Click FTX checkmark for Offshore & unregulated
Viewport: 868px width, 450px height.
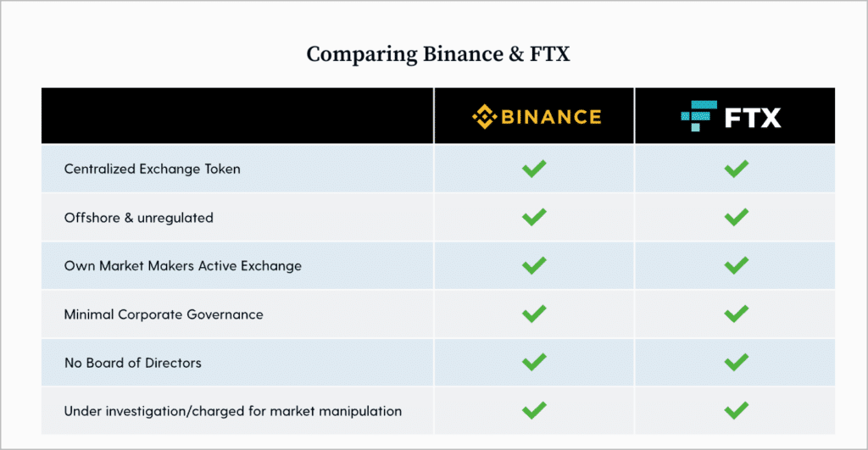pos(737,217)
